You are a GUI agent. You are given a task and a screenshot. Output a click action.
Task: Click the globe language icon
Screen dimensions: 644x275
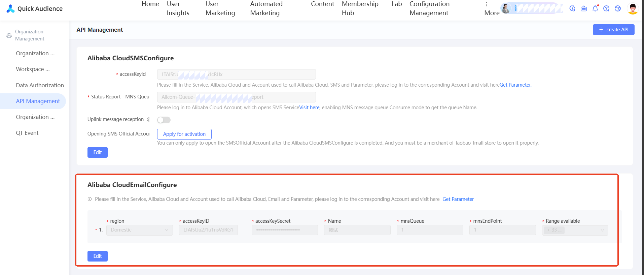[618, 8]
